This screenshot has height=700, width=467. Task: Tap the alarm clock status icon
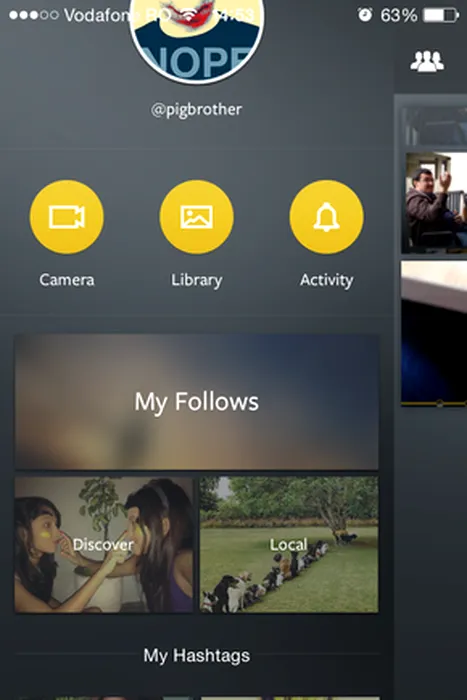coord(365,15)
